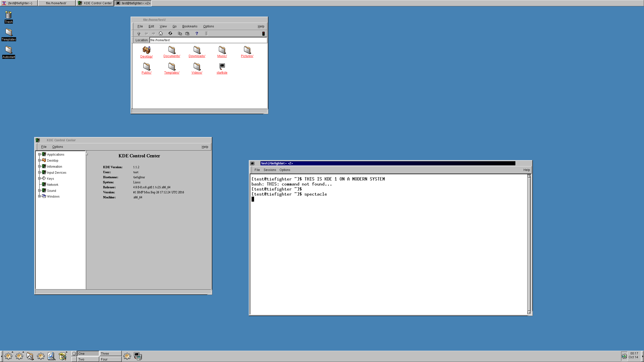This screenshot has height=362, width=644.
Task: Open the Trash icon on the desktop
Action: tap(8, 15)
